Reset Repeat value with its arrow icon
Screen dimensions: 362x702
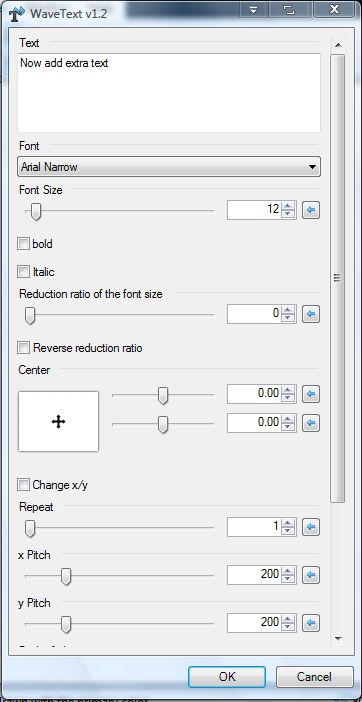click(x=311, y=527)
